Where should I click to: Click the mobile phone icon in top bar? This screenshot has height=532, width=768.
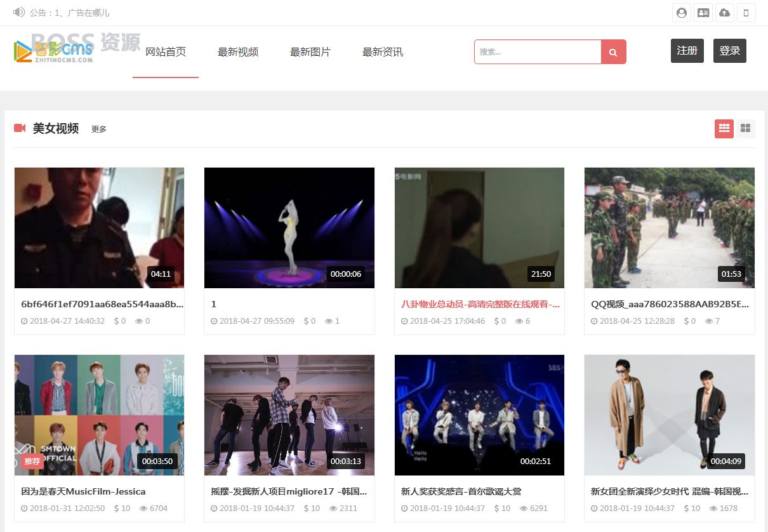(x=746, y=13)
